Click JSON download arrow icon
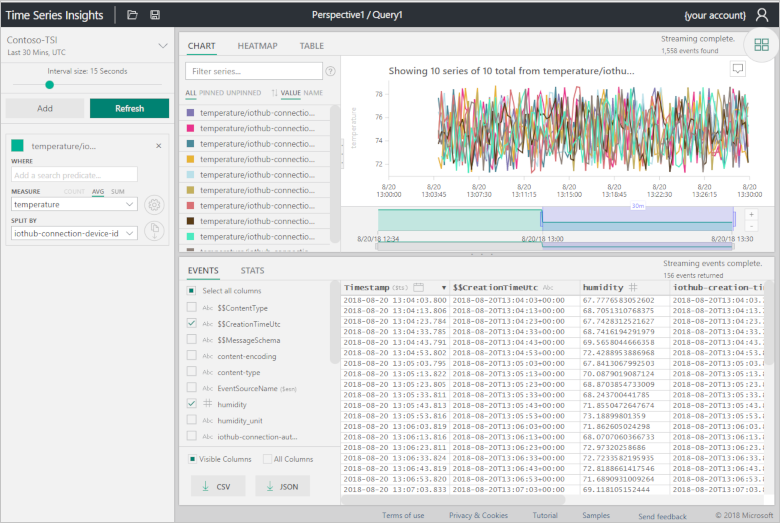Image resolution: width=780 pixels, height=523 pixels. pyautogui.click(x=270, y=486)
